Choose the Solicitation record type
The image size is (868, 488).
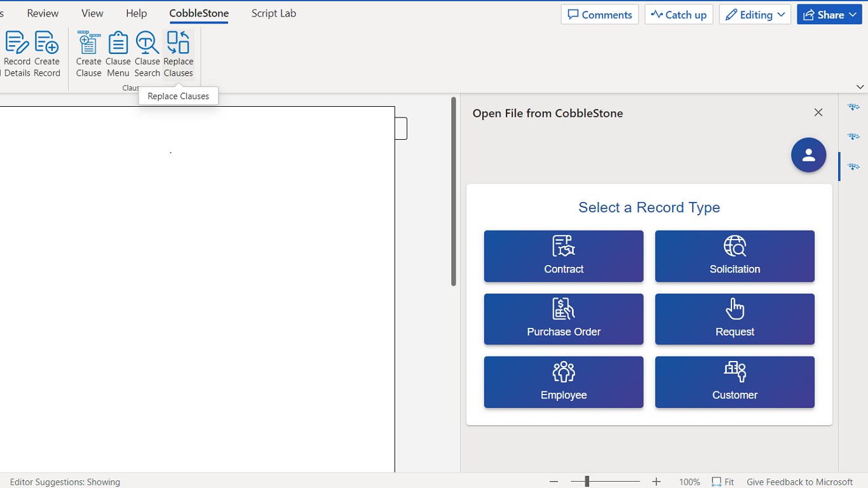[x=735, y=256]
